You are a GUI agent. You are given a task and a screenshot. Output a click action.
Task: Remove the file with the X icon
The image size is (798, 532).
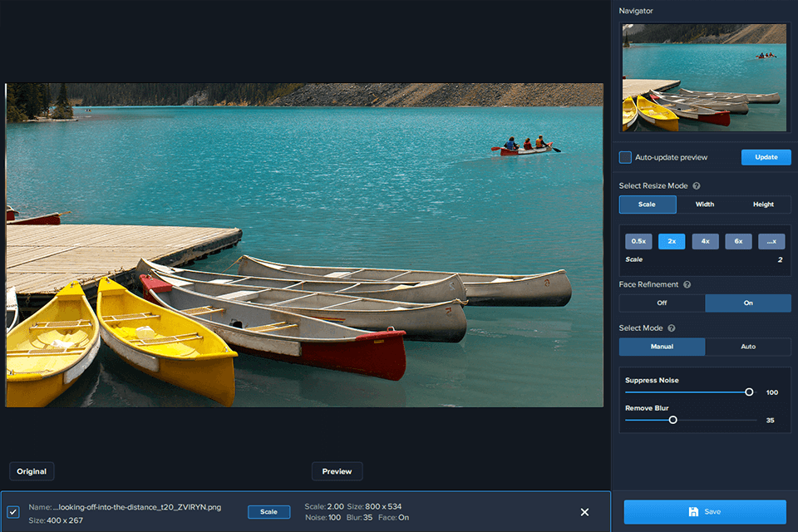pos(584,512)
